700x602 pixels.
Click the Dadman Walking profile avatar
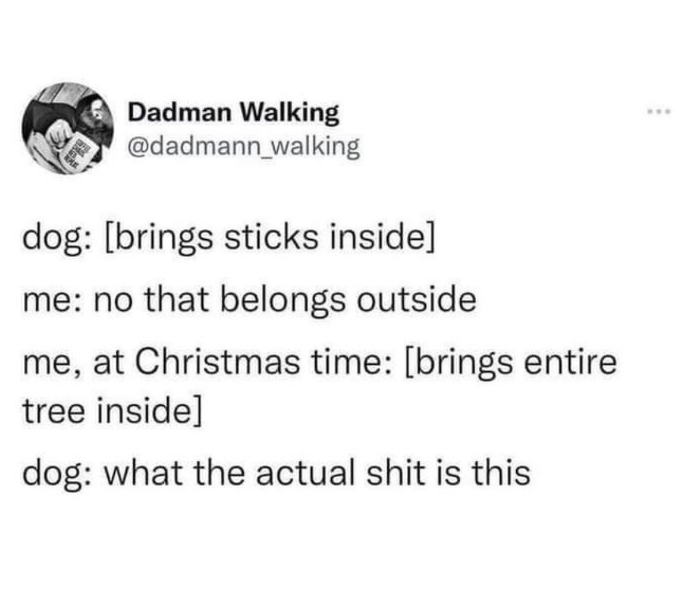(x=68, y=129)
